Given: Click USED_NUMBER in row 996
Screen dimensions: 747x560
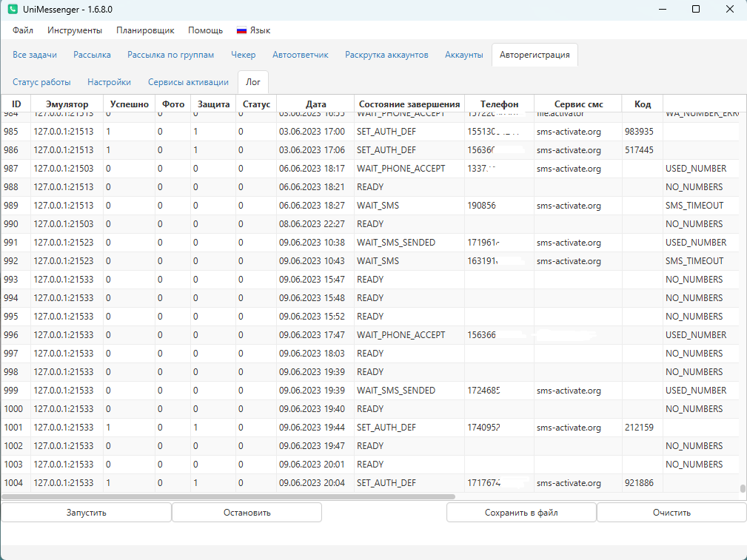Looking at the screenshot, I should 696,335.
